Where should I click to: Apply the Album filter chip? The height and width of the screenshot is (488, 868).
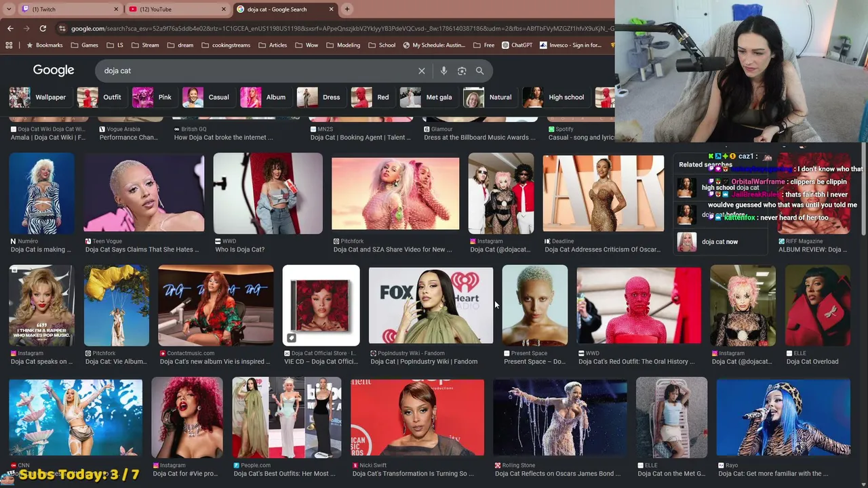(264, 97)
